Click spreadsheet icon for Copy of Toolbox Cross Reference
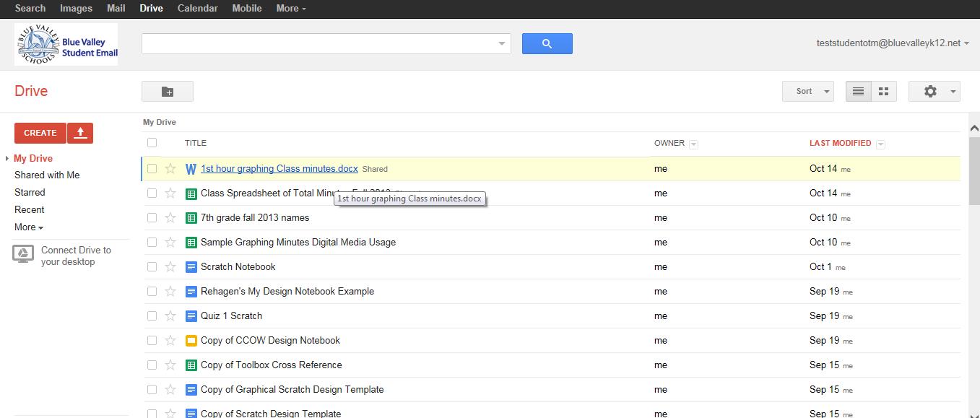 (191, 365)
